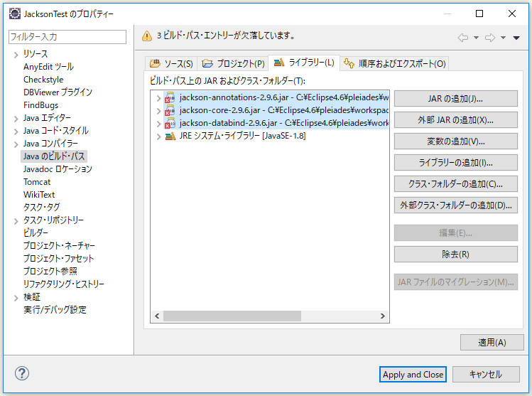Click the JRE システム・ライブラリー library icon
532x396 pixels.
(x=170, y=137)
